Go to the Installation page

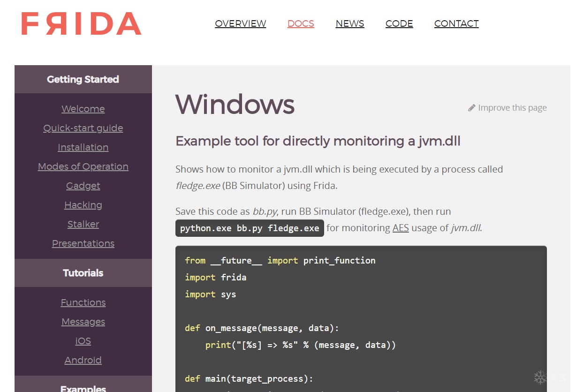point(83,147)
